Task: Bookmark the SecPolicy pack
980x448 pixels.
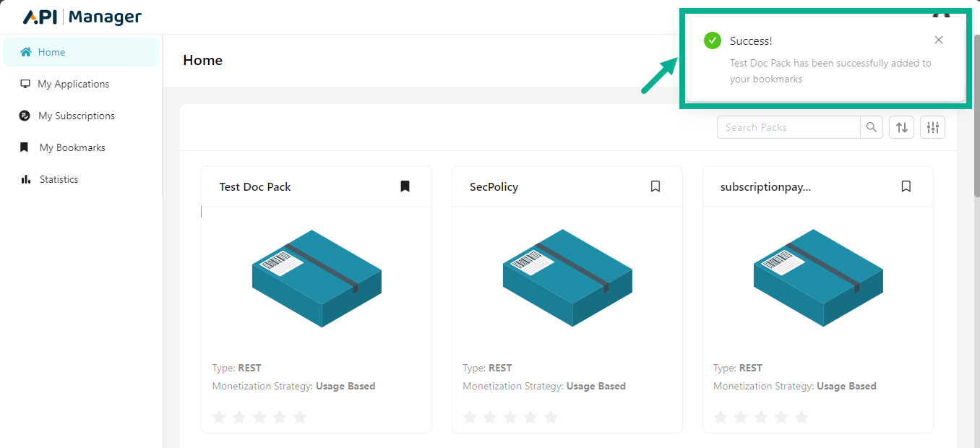Action: point(656,186)
